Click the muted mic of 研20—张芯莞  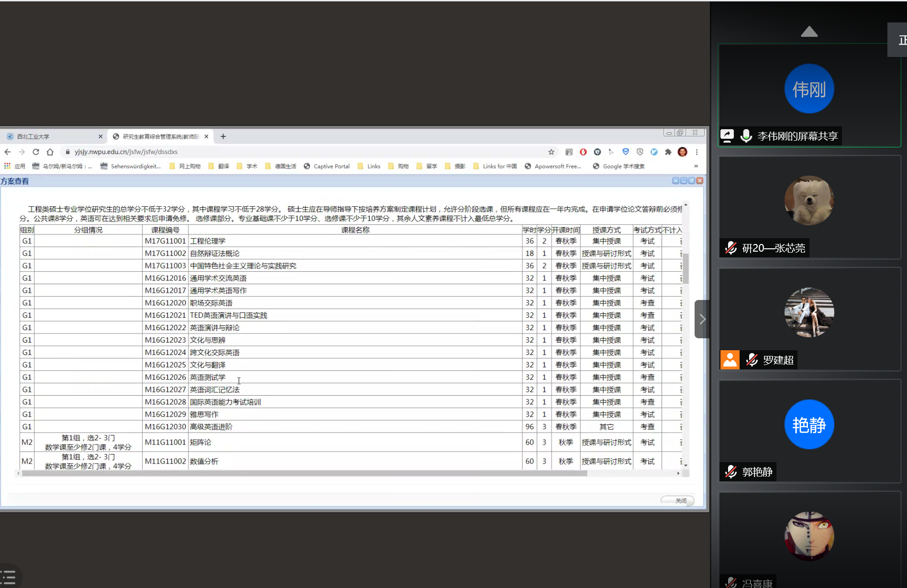(x=731, y=248)
